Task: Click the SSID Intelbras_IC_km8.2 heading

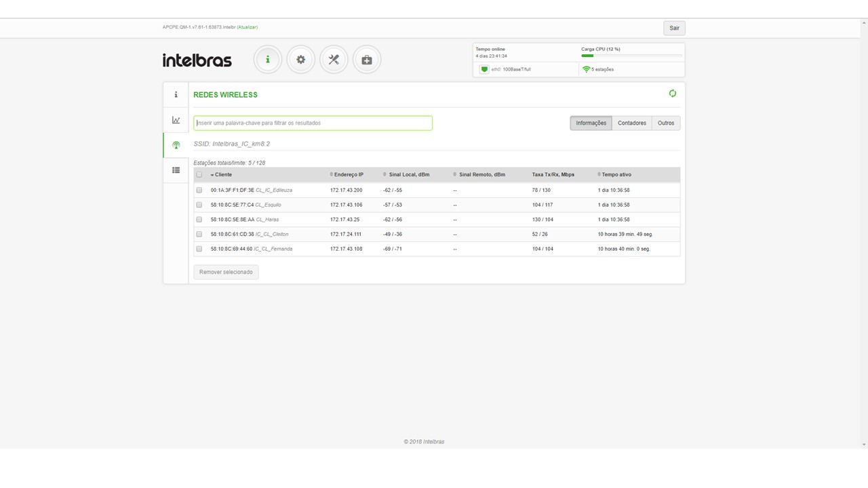Action: click(x=231, y=144)
